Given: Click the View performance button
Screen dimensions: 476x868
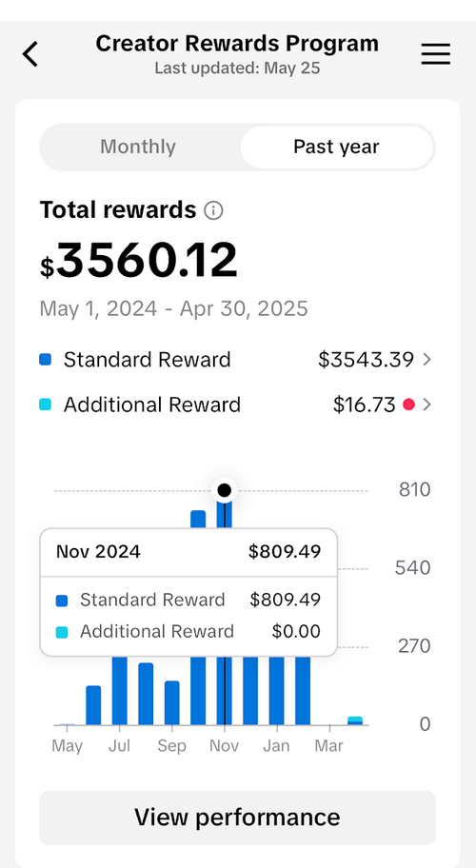Looking at the screenshot, I should point(237,818).
